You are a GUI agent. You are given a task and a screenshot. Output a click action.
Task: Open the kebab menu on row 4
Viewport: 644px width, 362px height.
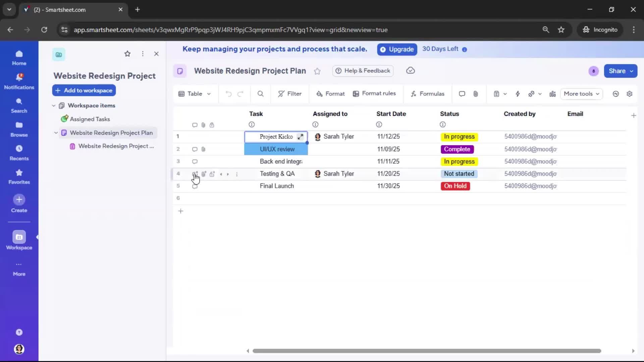pos(237,174)
